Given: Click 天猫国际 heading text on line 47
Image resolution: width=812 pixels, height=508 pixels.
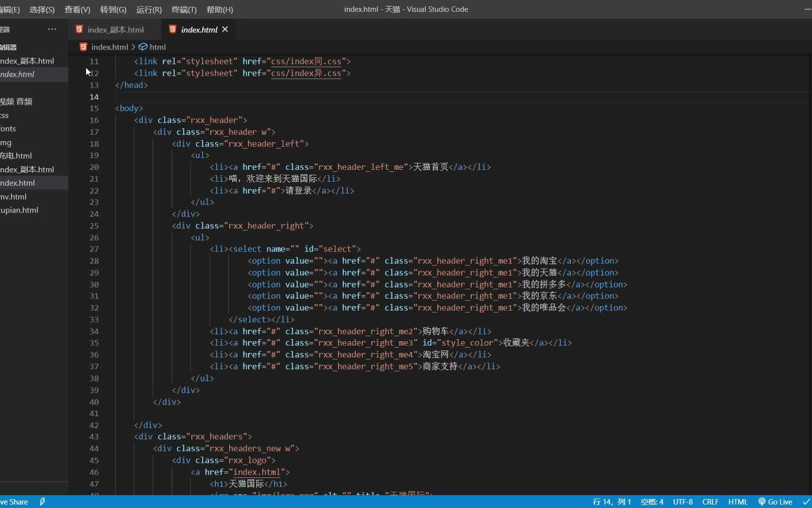Looking at the screenshot, I should coord(246,484).
